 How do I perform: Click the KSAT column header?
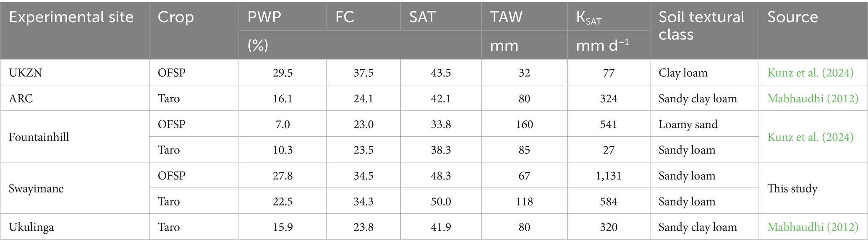588,18
